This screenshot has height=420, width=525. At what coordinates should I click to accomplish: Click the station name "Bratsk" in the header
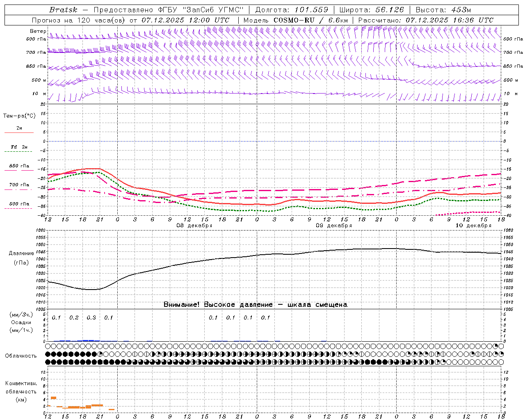point(63,10)
